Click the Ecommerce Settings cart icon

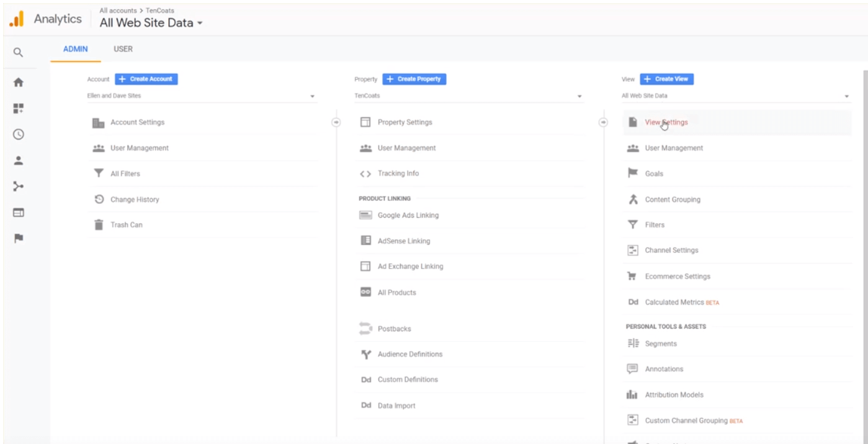coord(633,276)
